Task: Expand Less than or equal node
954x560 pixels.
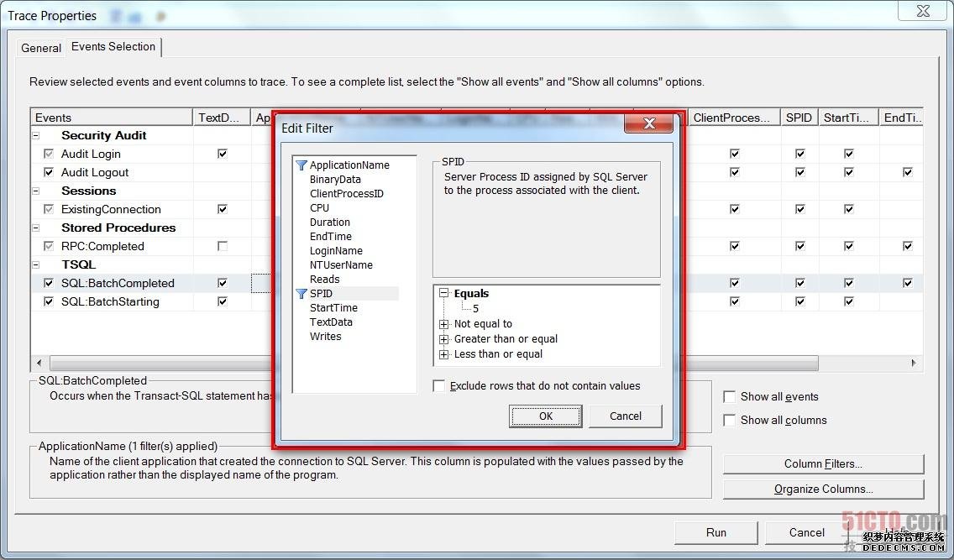Action: coord(443,354)
